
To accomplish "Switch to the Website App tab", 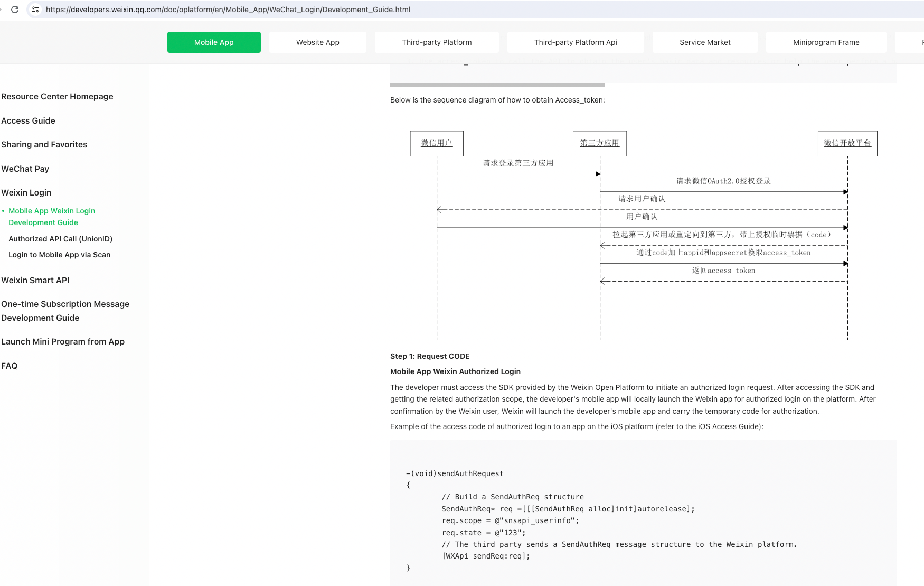I will [x=318, y=42].
